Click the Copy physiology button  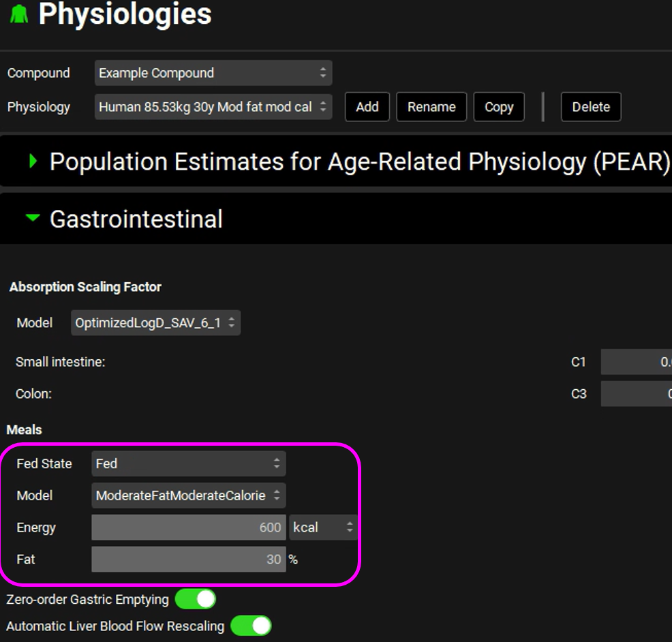498,107
